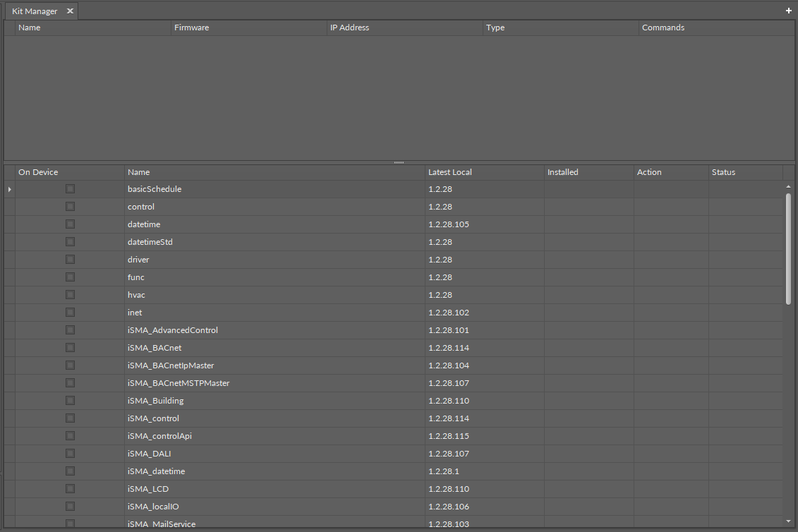
Task: Toggle the On Device checkbox for iSMA_BACnet
Action: pos(70,348)
